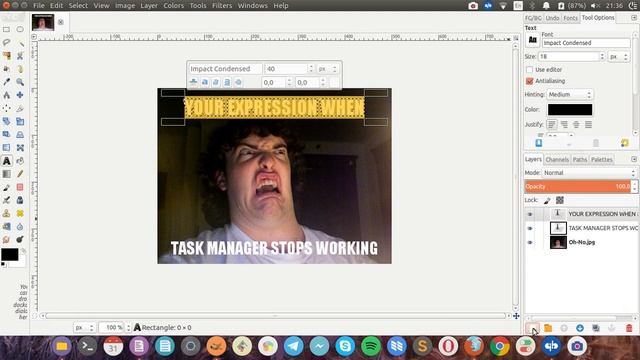Image resolution: width=640 pixels, height=360 pixels.
Task: Disable the Antialiasing checkbox
Action: (529, 81)
